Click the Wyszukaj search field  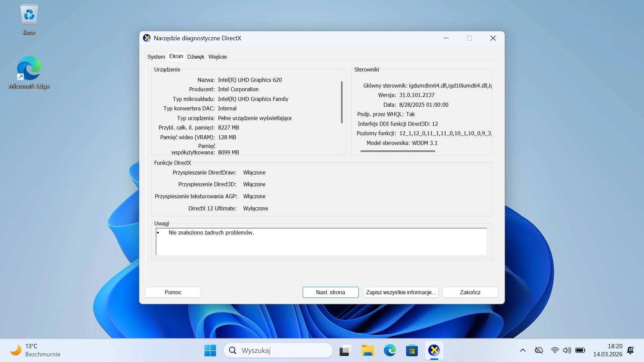[279, 350]
